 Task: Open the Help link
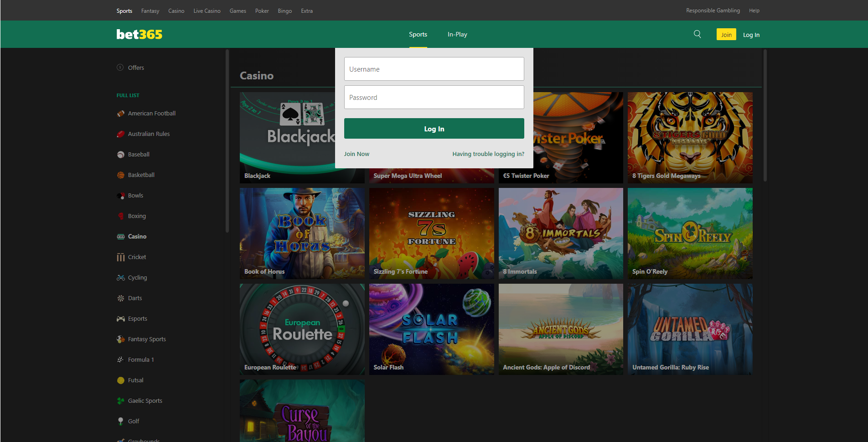click(754, 10)
